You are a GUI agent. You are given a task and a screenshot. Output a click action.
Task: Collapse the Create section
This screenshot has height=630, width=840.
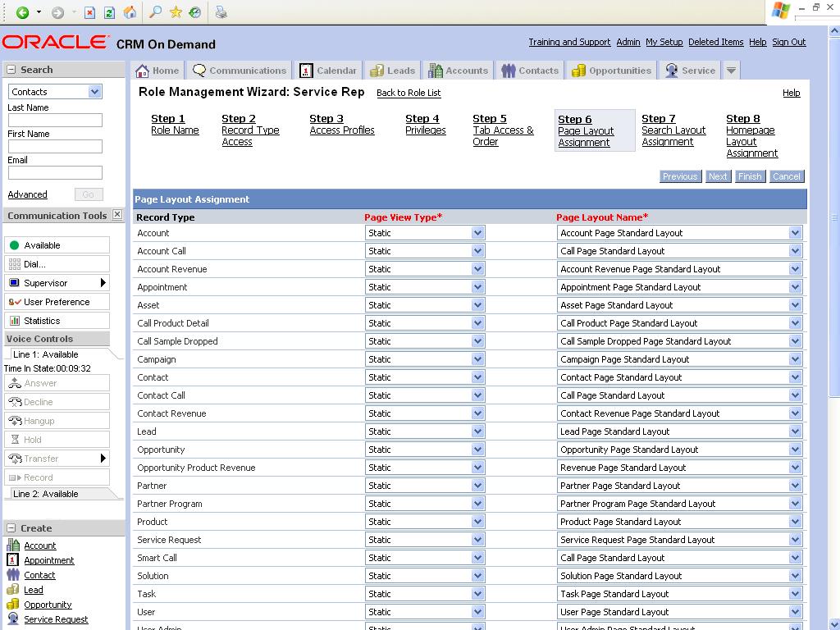pos(11,528)
